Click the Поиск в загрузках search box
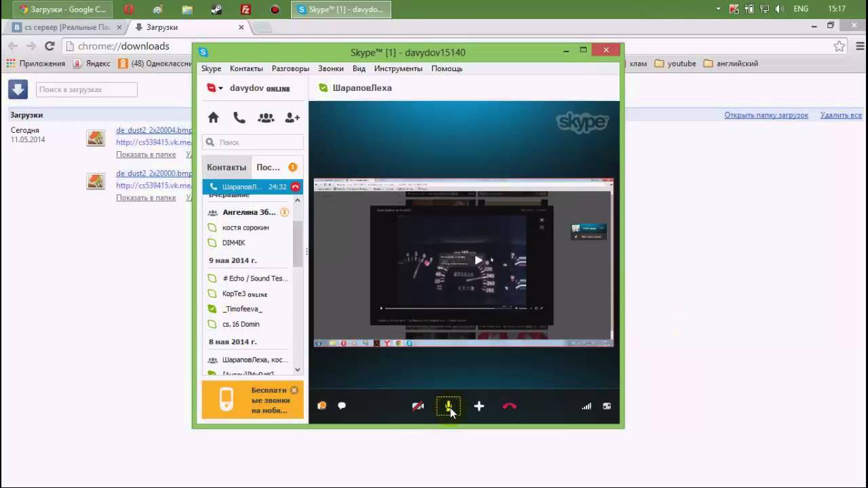Screen dimensions: 868x488 86,89
